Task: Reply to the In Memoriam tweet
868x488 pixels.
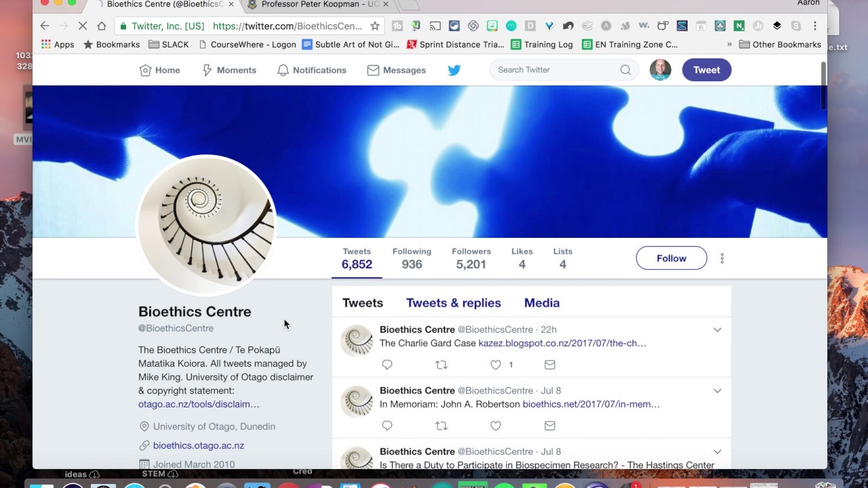Action: (387, 426)
